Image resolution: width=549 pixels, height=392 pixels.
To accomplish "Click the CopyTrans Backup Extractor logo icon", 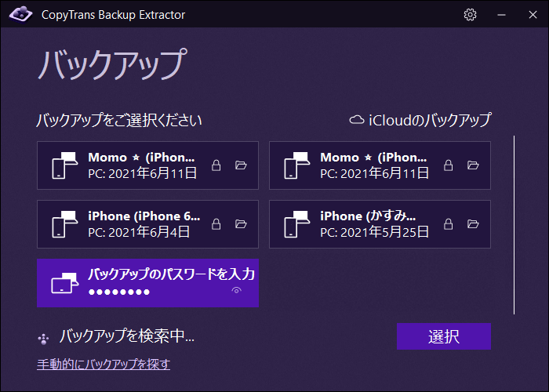I will [20, 14].
